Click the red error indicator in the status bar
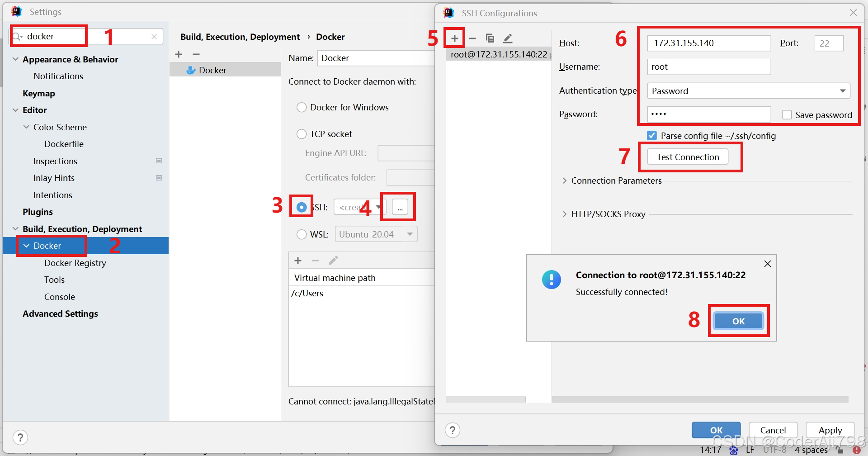This screenshot has height=456, width=868. [x=856, y=450]
